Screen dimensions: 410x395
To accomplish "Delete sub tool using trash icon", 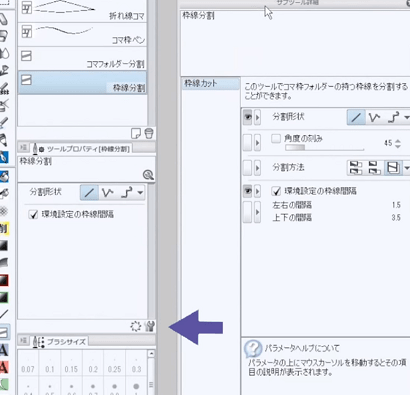I will [149, 133].
